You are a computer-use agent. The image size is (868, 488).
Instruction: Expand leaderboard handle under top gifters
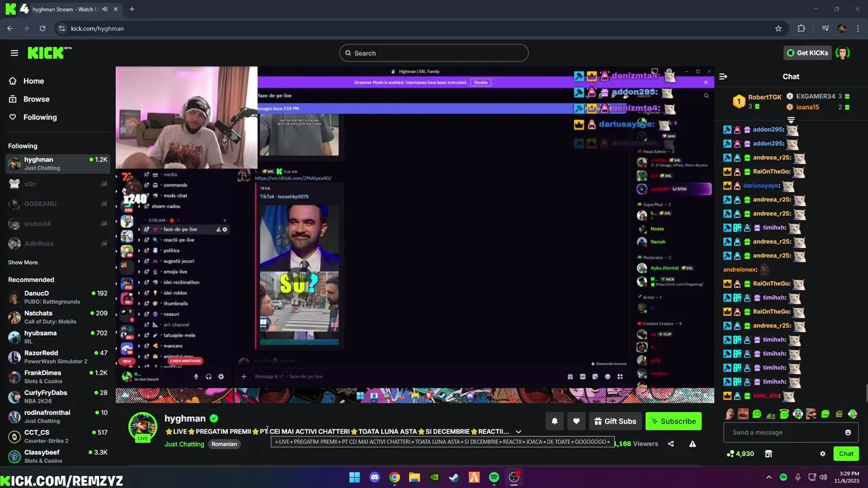(791, 120)
